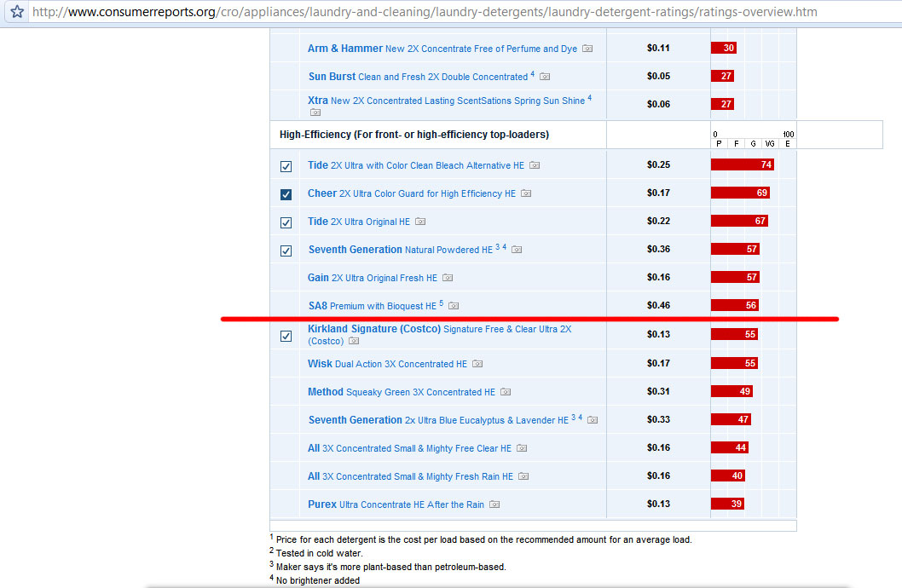Image resolution: width=902 pixels, height=588 pixels.
Task: Toggle the Seventh Generation Natural Powdered checkbox
Action: (x=286, y=251)
